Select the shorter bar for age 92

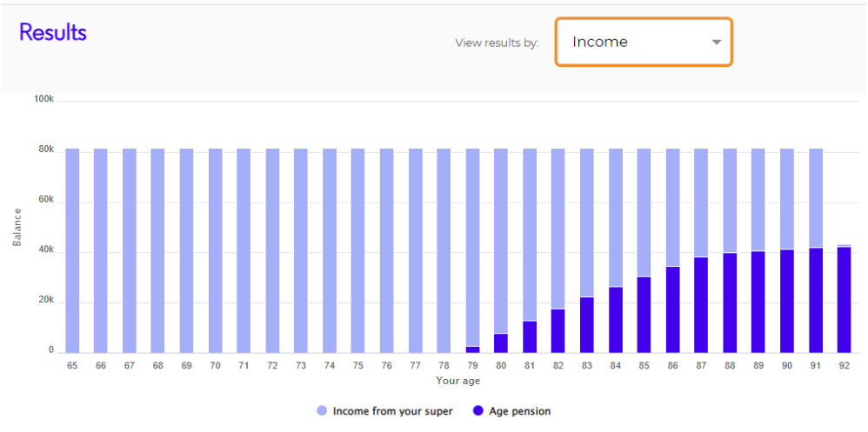pyautogui.click(x=844, y=299)
